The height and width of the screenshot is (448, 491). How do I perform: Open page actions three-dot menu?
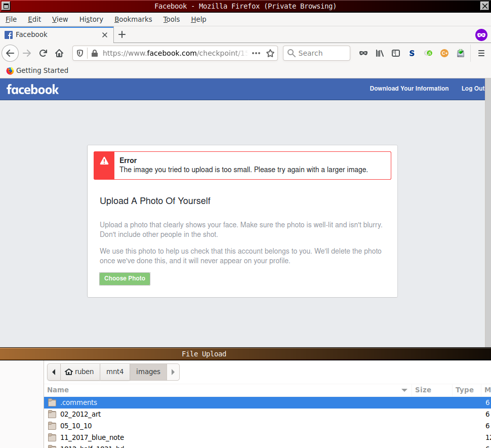256,53
